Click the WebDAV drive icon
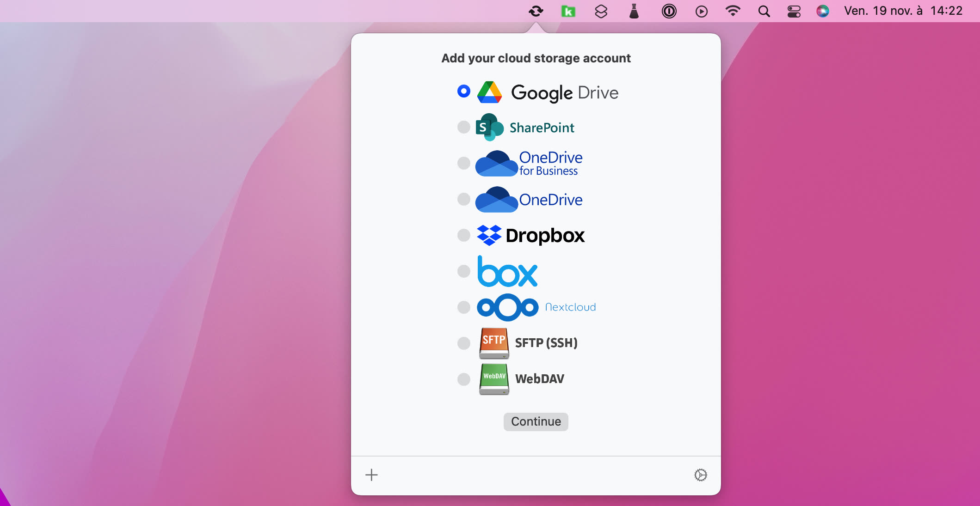980x506 pixels. 494,379
